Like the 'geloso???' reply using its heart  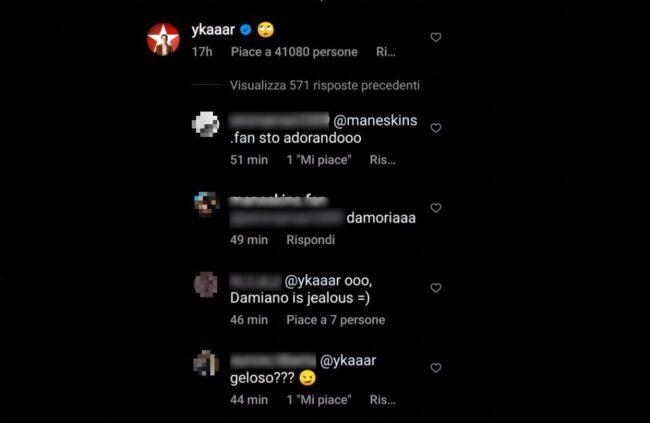click(x=436, y=368)
